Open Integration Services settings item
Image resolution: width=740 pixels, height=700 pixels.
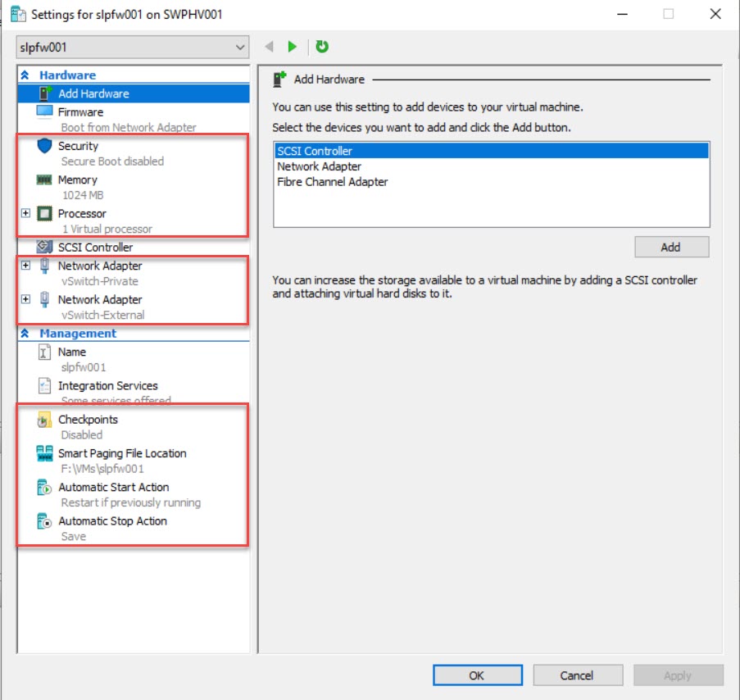[107, 386]
